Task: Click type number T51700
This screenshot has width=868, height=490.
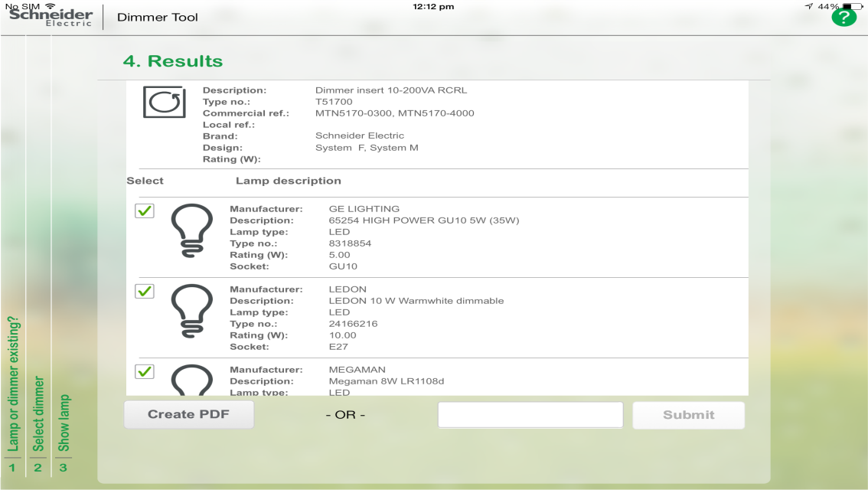Action: pyautogui.click(x=334, y=102)
